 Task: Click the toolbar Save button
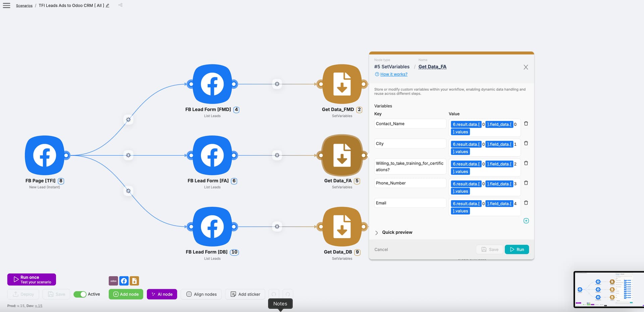click(x=56, y=294)
